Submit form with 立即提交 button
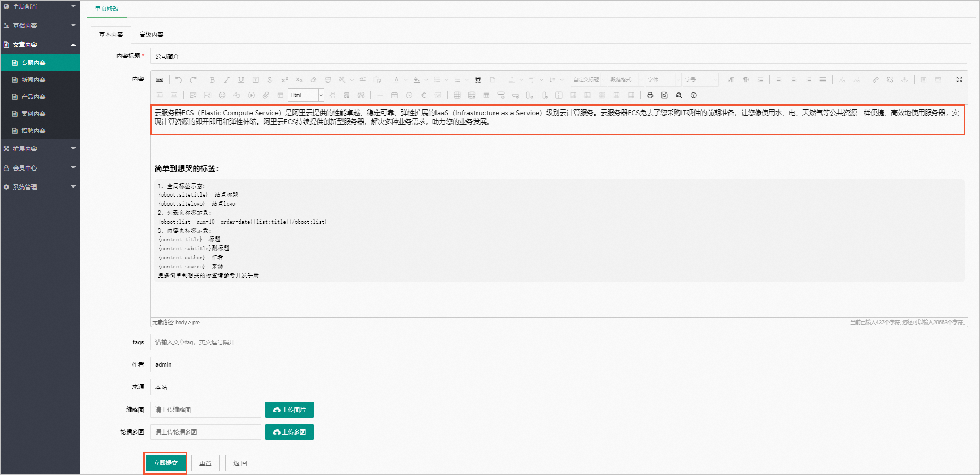Viewport: 980px width, 475px height. click(166, 463)
